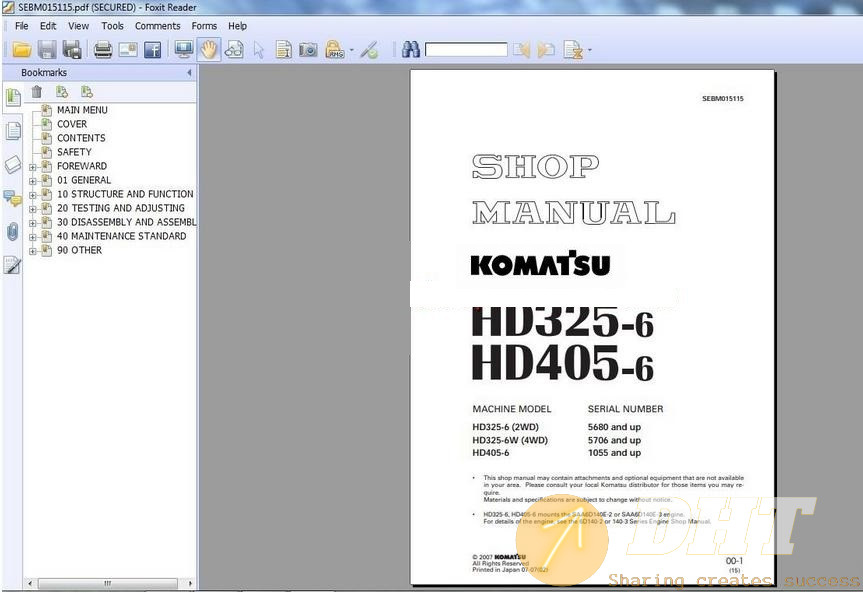Select the CONTENTS bookmark
This screenshot has height=593, width=863.
pos(81,138)
